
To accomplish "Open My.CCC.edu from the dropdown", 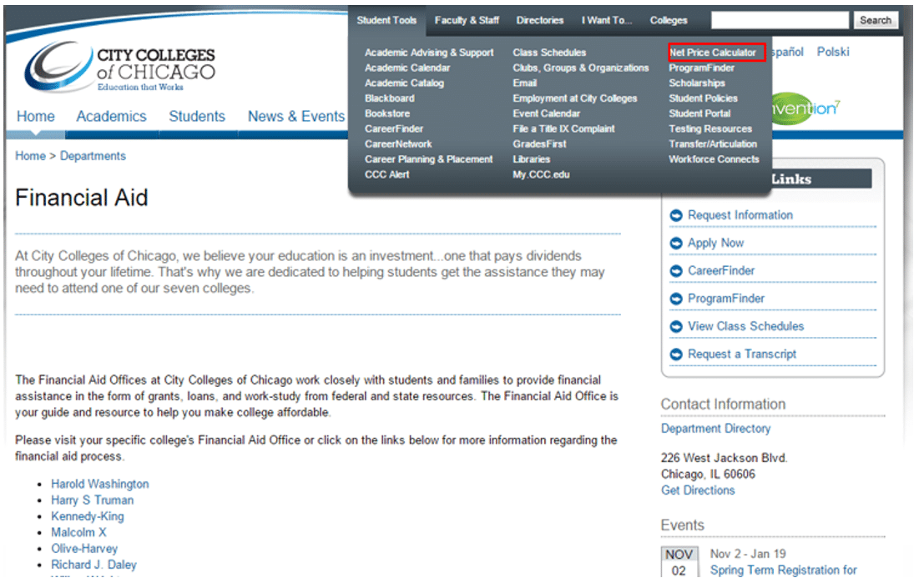I will click(x=542, y=174).
